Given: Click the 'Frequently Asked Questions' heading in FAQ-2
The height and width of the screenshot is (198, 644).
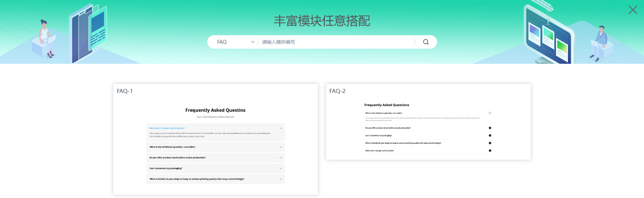Looking at the screenshot, I should point(386,105).
